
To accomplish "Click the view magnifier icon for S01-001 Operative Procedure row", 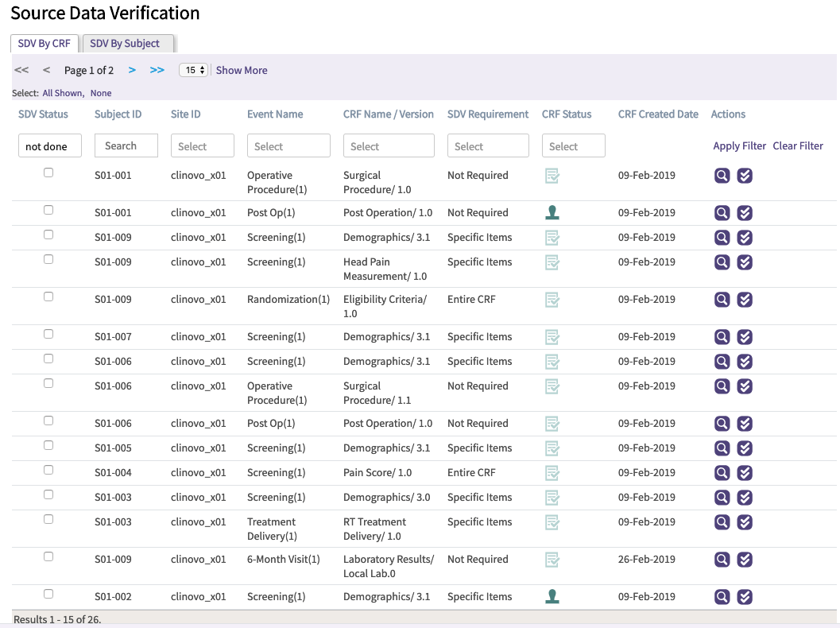I will (x=722, y=176).
